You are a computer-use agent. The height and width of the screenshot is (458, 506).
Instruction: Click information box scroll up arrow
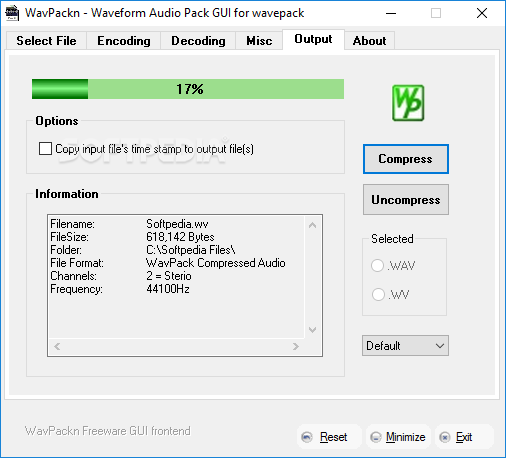coord(312,225)
